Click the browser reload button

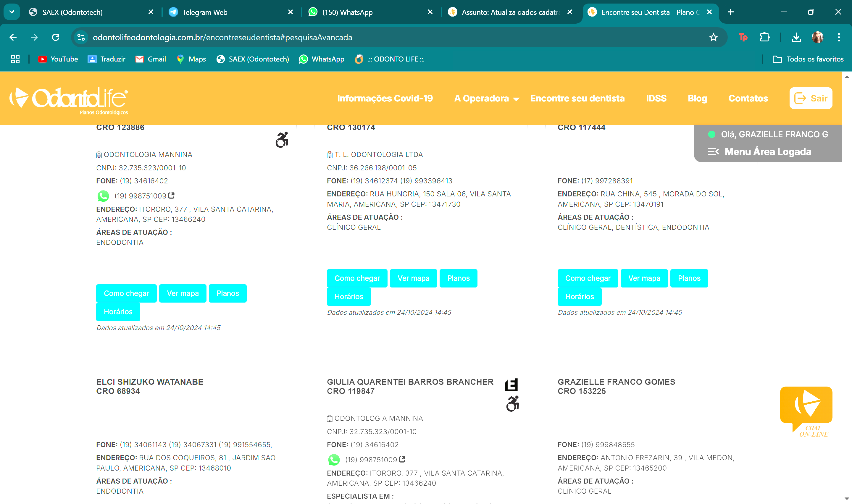tap(56, 37)
